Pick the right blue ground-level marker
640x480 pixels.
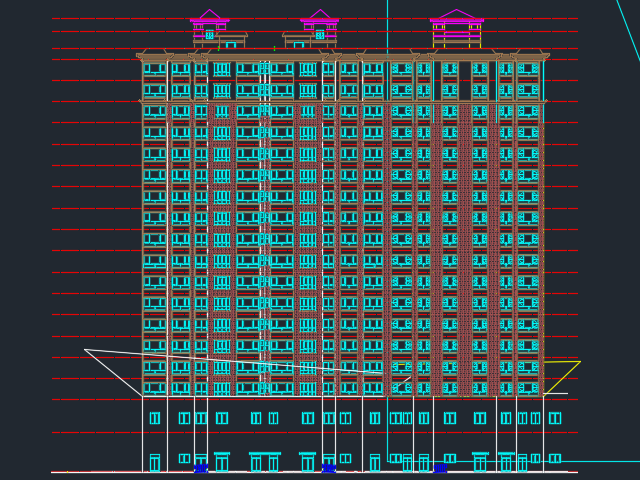[x=440, y=467]
